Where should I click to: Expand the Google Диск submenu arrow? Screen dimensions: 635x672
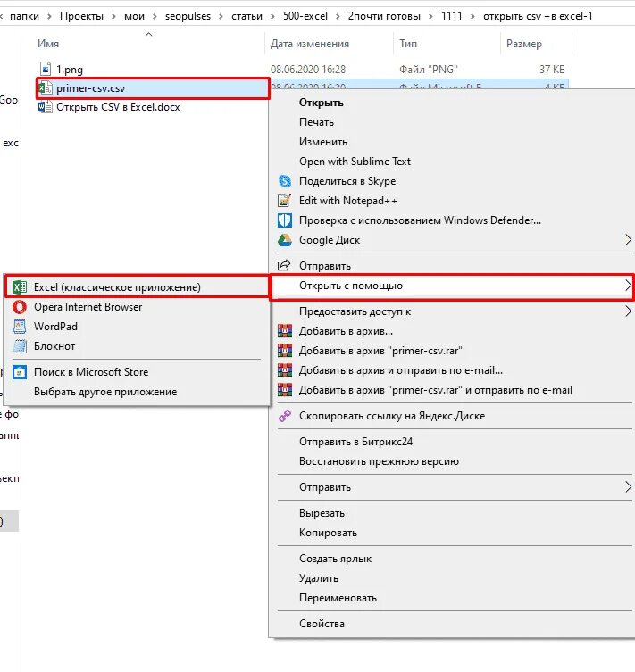pyautogui.click(x=628, y=240)
